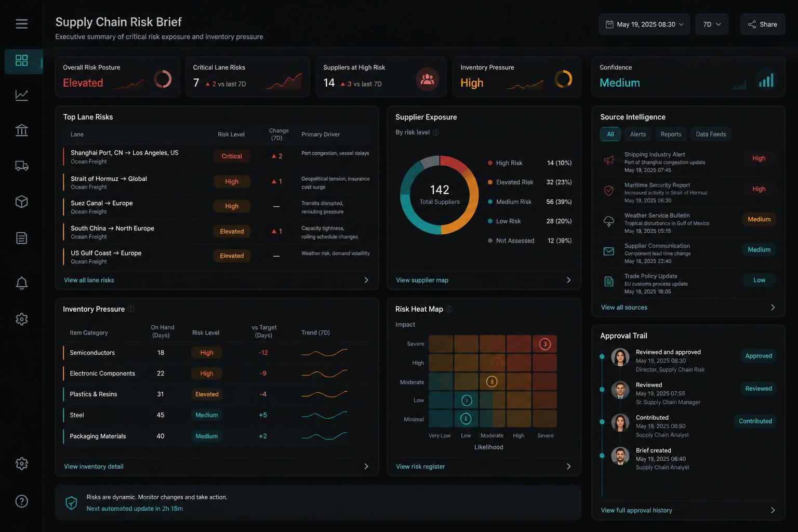Open the View inventory detail link
The height and width of the screenshot is (532, 798).
click(94, 467)
